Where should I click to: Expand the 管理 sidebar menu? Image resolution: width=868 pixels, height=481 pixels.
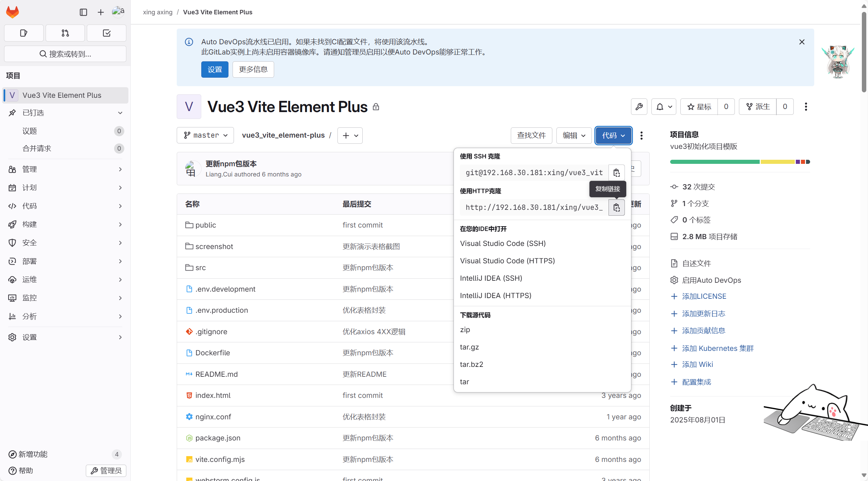click(65, 169)
